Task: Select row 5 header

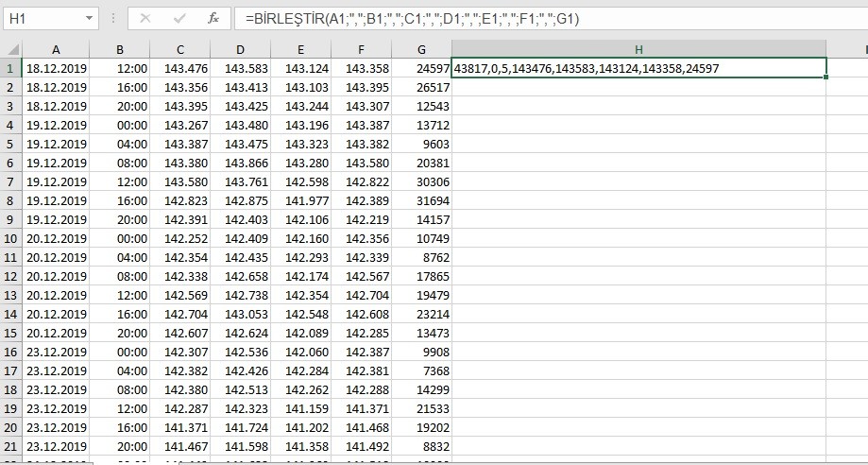Action: 11,144
